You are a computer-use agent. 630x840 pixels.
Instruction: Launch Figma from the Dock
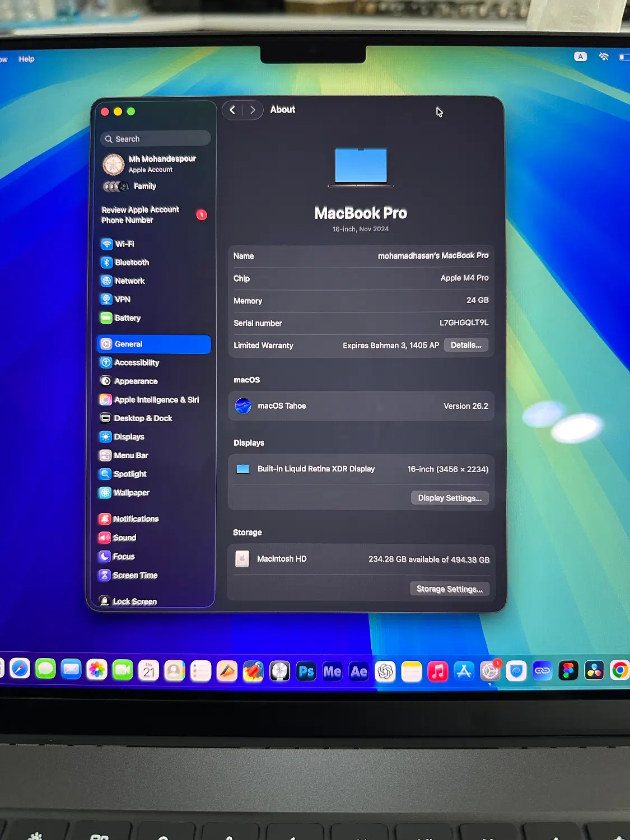pyautogui.click(x=568, y=670)
